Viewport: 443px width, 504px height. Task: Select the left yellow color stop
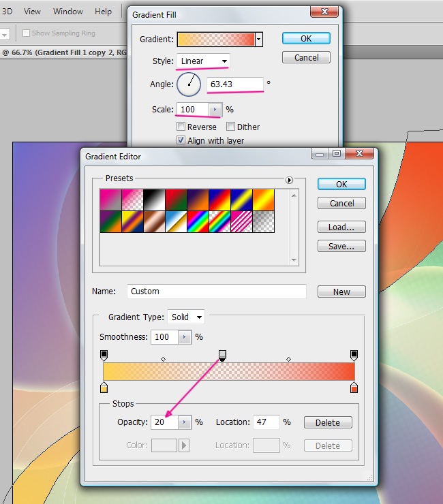pyautogui.click(x=104, y=388)
